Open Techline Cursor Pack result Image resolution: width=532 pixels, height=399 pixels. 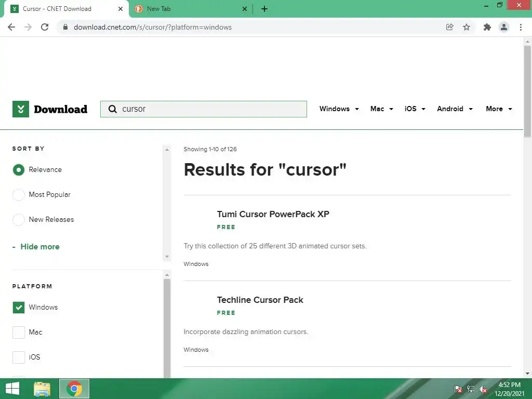pyautogui.click(x=260, y=300)
